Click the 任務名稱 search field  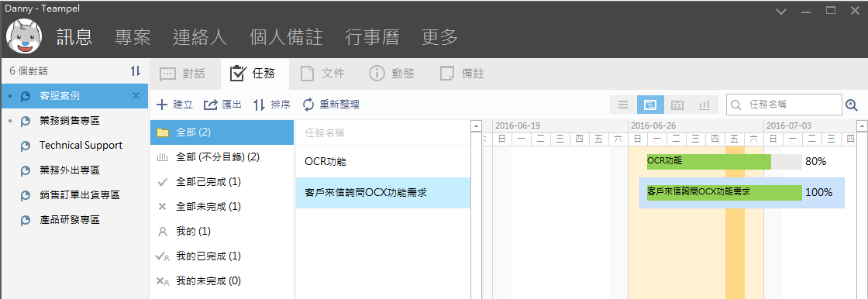tap(784, 105)
